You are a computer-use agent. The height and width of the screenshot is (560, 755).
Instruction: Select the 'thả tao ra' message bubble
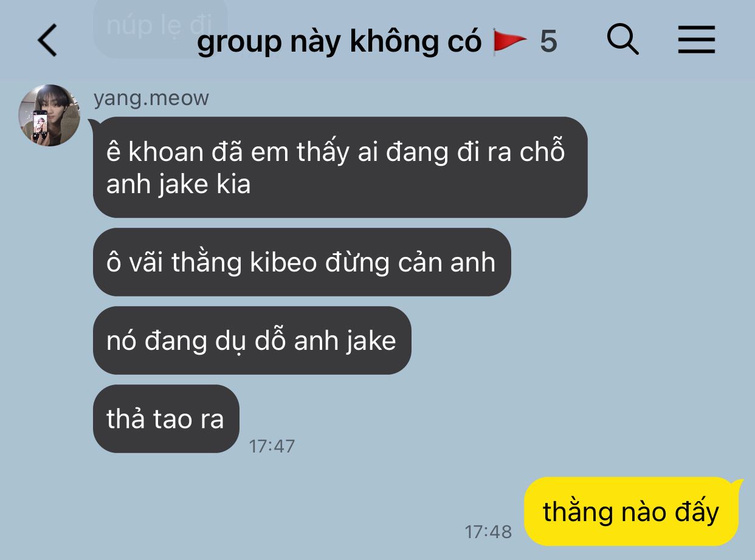pyautogui.click(x=166, y=418)
